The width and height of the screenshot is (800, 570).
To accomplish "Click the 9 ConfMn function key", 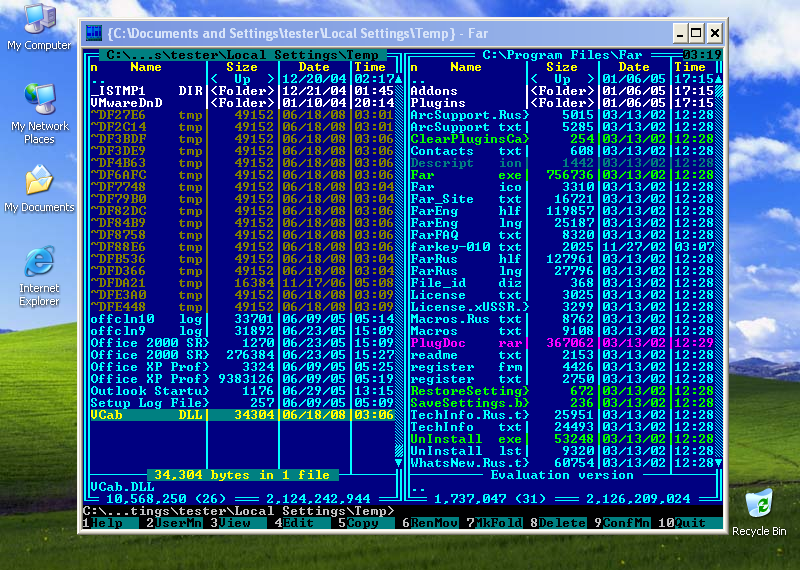I will 621,523.
